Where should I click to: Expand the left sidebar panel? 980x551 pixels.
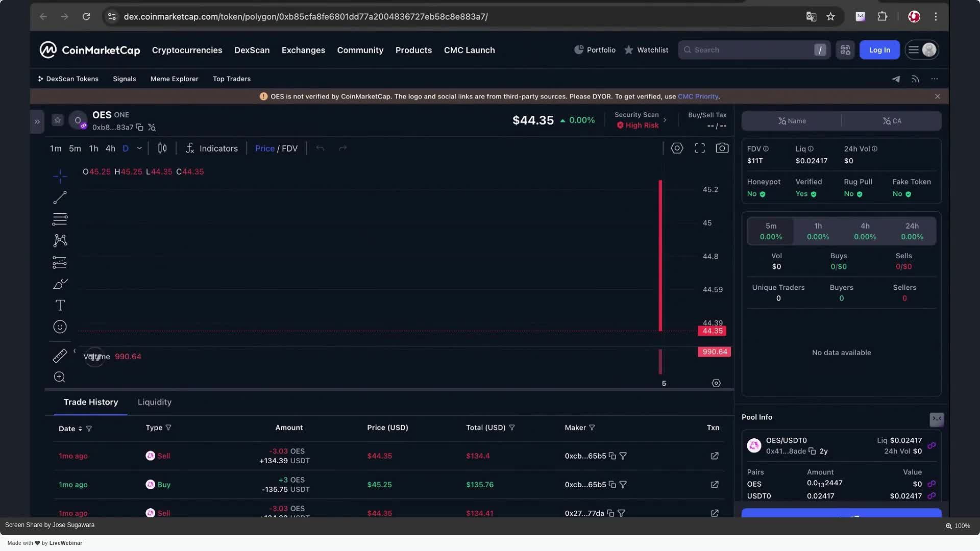(37, 121)
